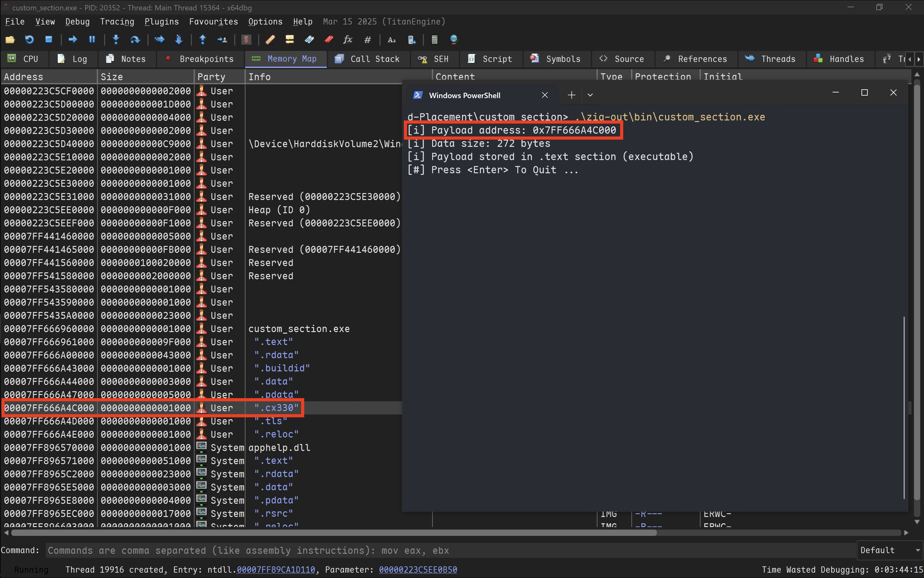Select the ".cx330" section row
Screen dimensions: 924x578
click(202, 408)
